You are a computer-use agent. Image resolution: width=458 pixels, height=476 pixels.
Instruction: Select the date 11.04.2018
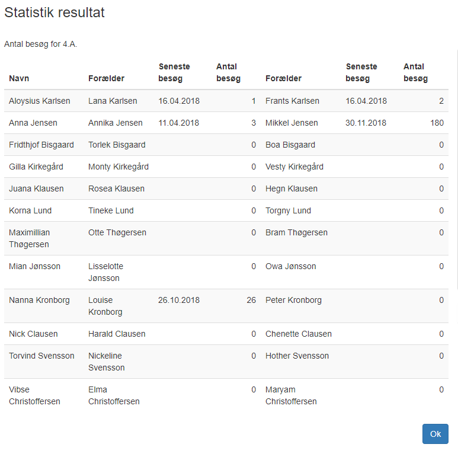[178, 123]
